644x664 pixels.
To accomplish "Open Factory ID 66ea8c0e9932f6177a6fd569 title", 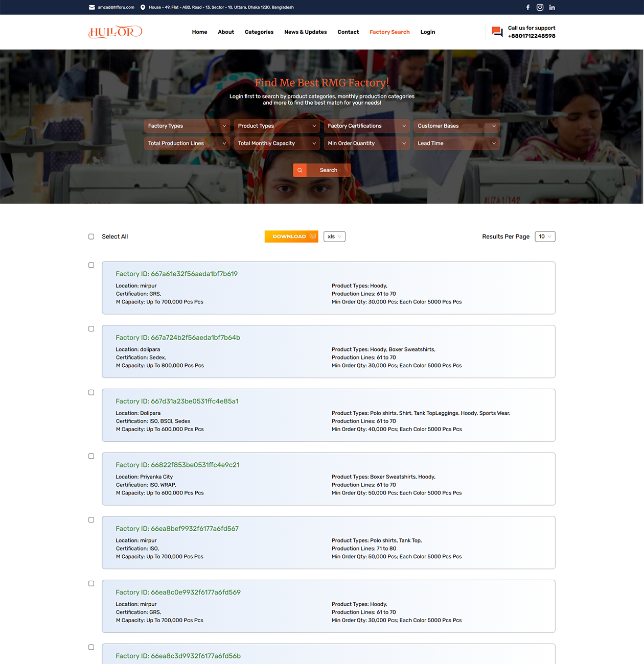I will pos(178,592).
